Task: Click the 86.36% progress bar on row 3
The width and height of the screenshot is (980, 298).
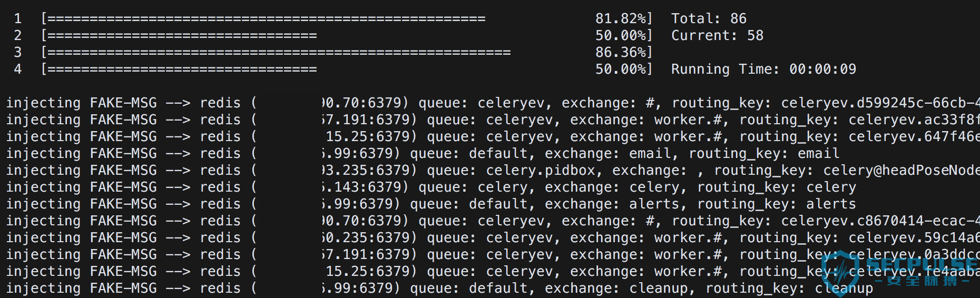Action: [347, 53]
